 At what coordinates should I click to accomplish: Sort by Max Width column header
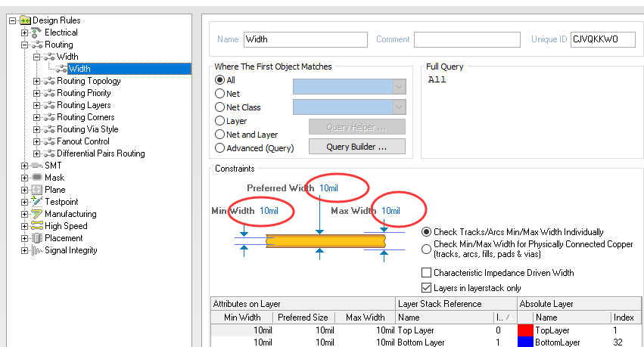(365, 318)
